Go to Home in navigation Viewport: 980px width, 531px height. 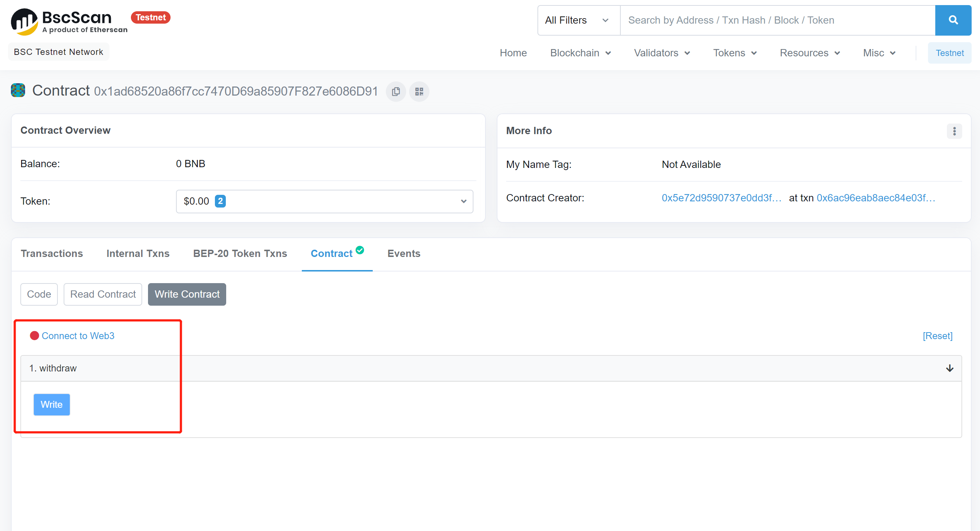[513, 53]
